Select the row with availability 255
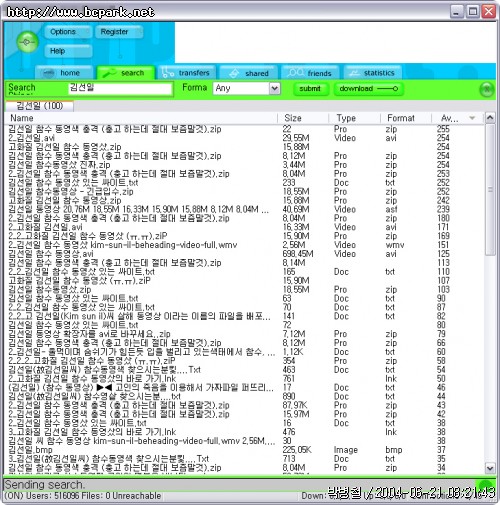 click(x=243, y=129)
